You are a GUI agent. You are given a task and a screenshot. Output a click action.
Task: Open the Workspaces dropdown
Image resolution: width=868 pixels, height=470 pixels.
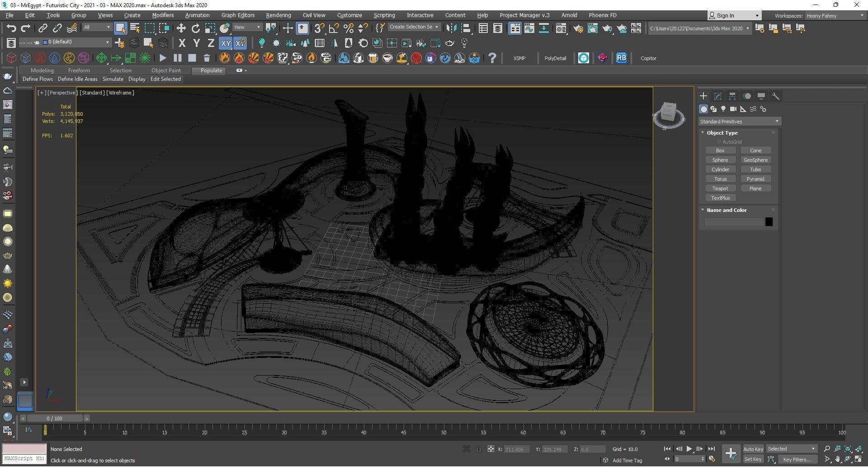tap(835, 16)
